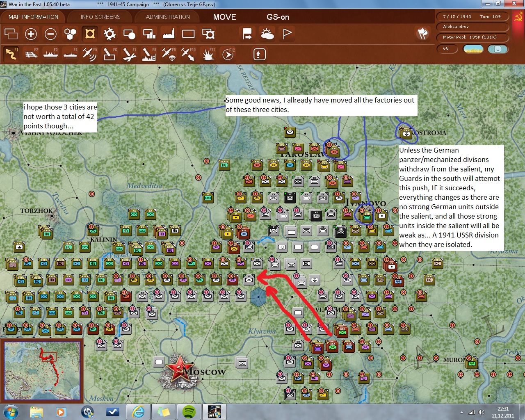Image resolution: width=525 pixels, height=420 pixels.
Task: Select the F12 circled arrow mode icon
Action: pyautogui.click(x=228, y=54)
